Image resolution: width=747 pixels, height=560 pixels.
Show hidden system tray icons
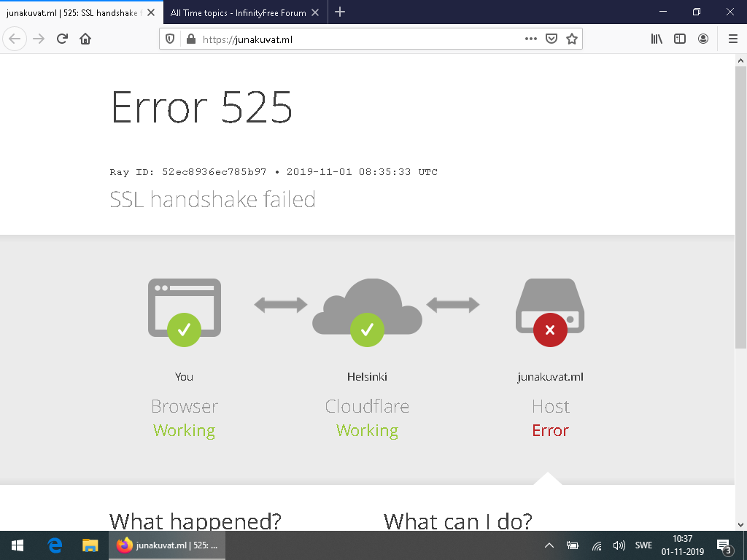[x=549, y=545]
